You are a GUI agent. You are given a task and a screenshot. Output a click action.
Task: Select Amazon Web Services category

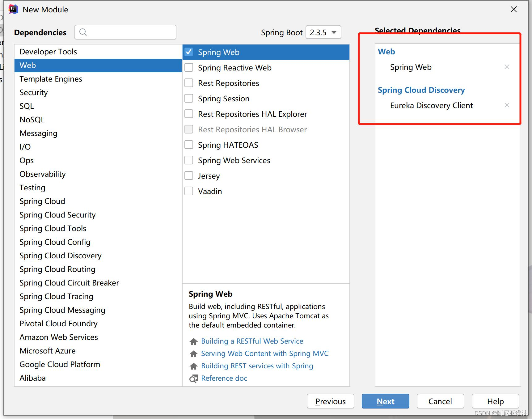[98, 337]
